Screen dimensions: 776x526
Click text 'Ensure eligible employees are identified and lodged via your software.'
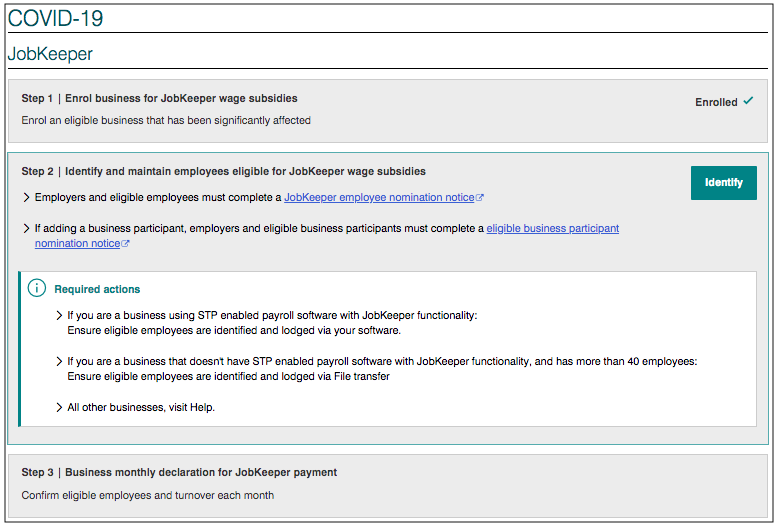[x=234, y=331]
